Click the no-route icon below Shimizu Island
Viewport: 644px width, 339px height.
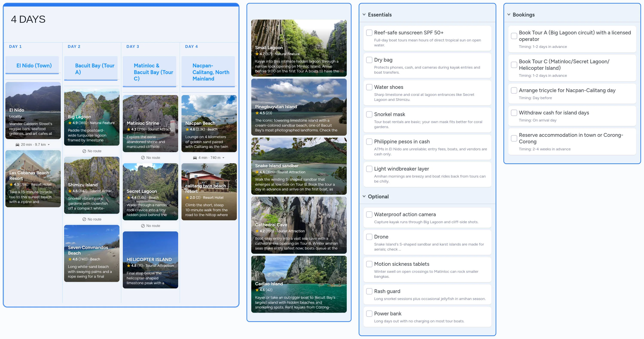84,219
